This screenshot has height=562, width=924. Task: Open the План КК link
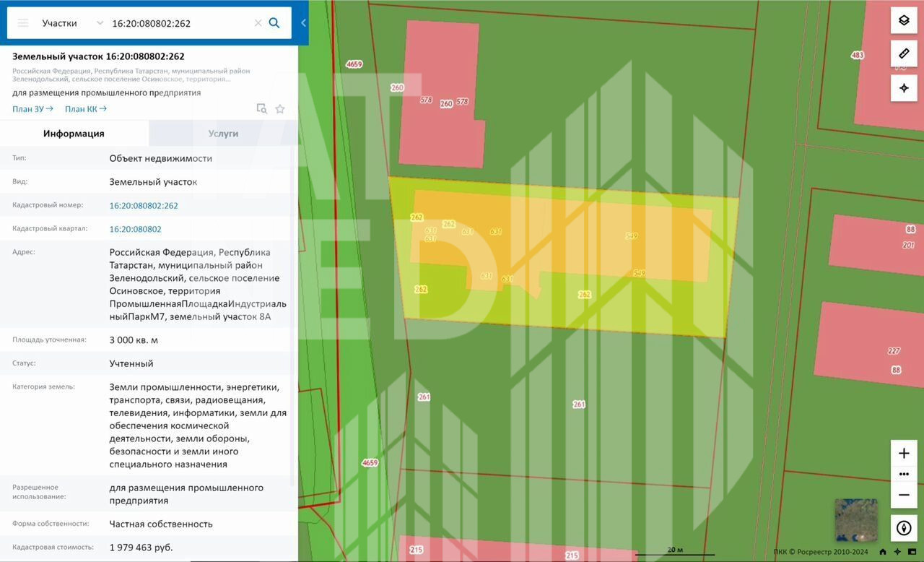click(85, 109)
